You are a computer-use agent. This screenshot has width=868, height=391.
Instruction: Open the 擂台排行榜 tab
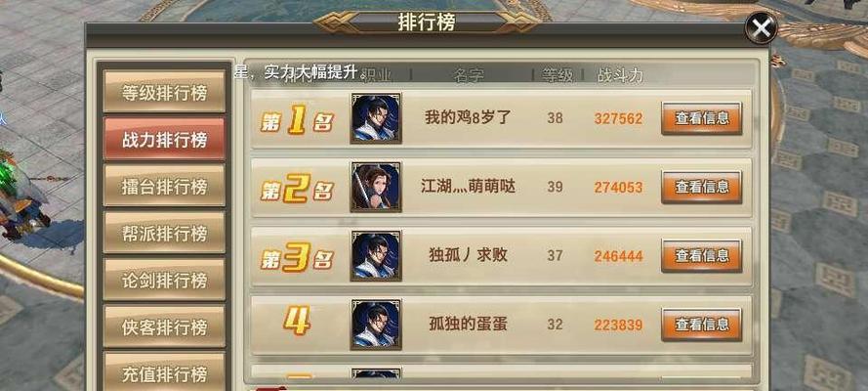[164, 187]
